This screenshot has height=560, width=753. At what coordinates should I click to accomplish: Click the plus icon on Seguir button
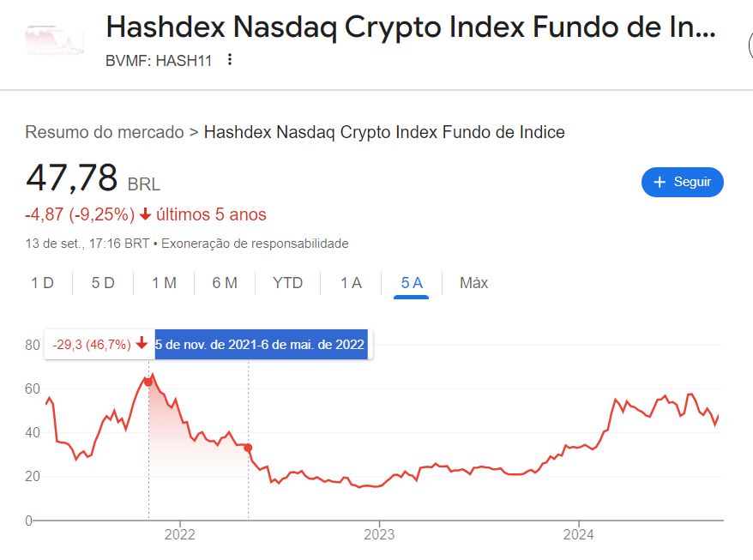660,182
